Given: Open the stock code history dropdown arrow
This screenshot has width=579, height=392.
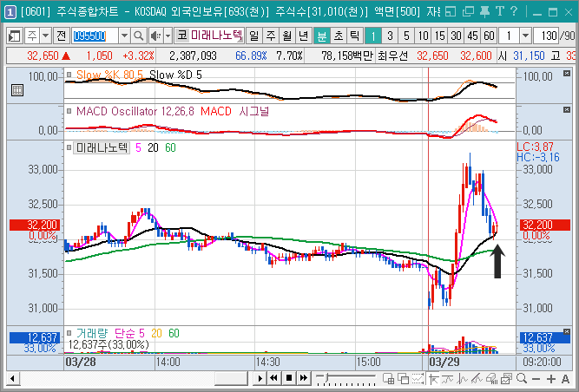Looking at the screenshot, I should coord(124,36).
